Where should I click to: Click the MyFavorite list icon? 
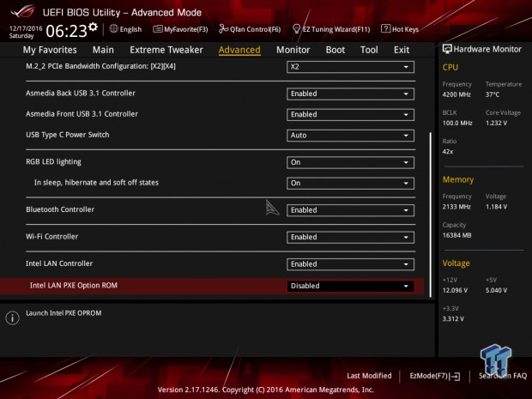click(157, 29)
